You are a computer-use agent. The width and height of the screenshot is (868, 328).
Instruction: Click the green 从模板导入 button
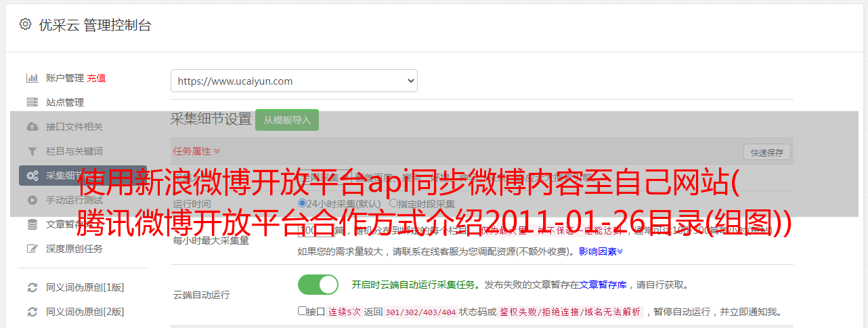click(287, 120)
